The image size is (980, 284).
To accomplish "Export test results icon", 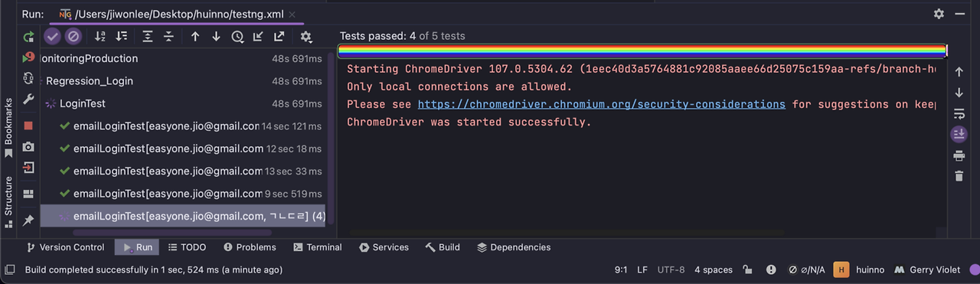I will point(279,36).
